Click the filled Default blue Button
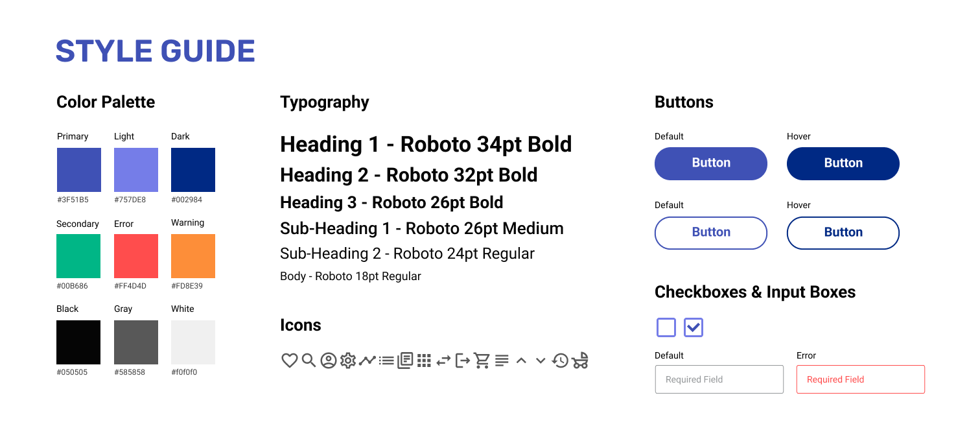 (x=711, y=163)
